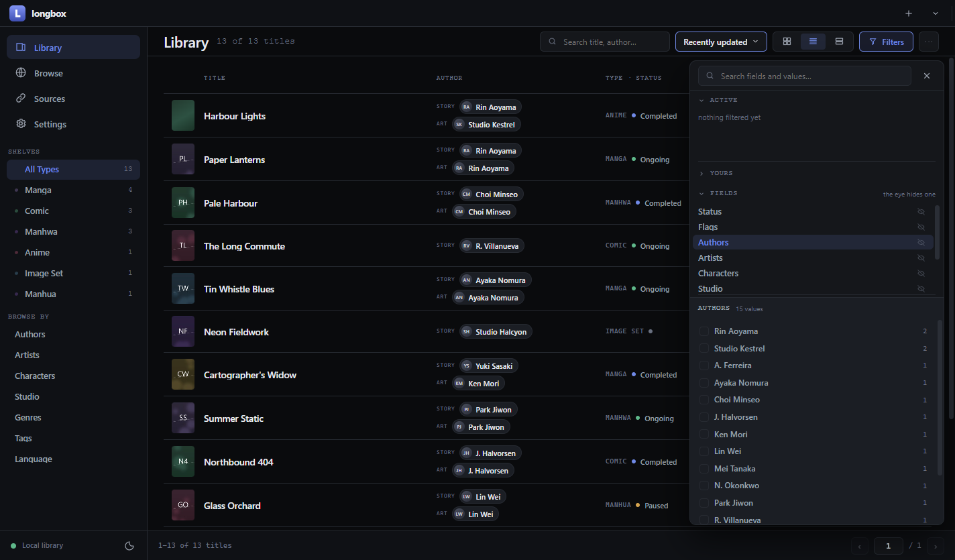Switch to list view layout
The height and width of the screenshot is (560, 955).
tap(813, 42)
